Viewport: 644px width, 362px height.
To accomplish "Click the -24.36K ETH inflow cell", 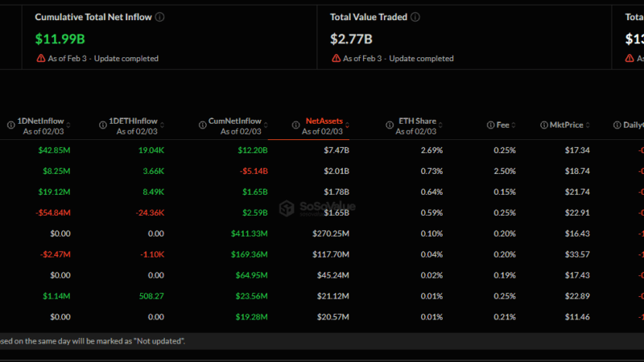I will pos(150,212).
